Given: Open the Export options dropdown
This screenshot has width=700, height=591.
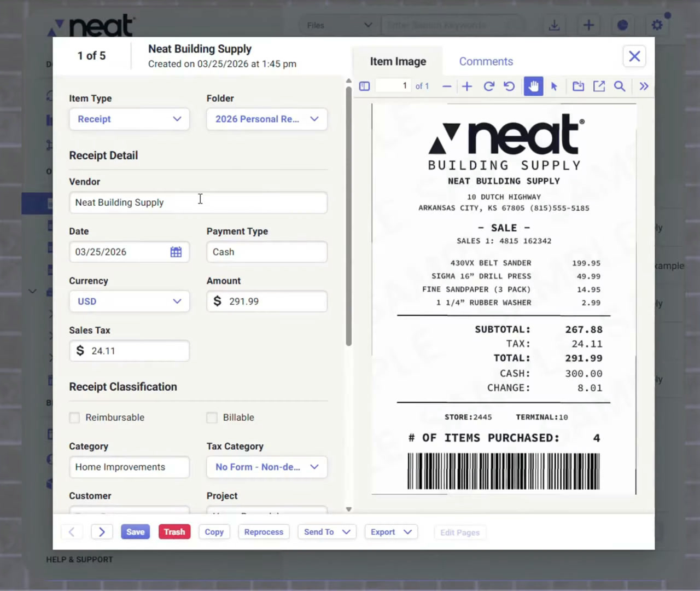Looking at the screenshot, I should (391, 532).
